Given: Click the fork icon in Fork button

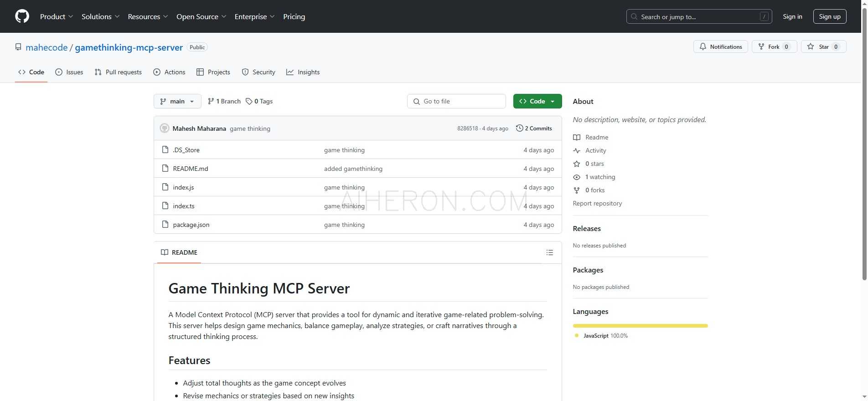Looking at the screenshot, I should click(x=761, y=46).
